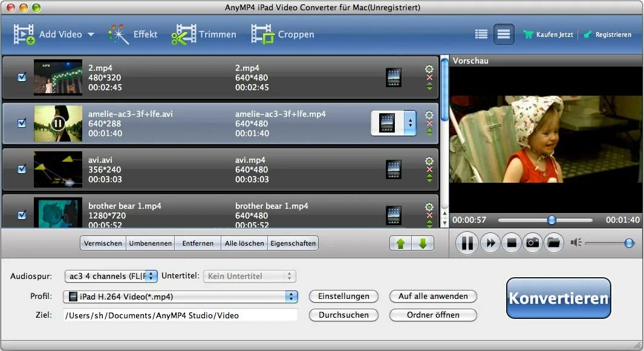The width and height of the screenshot is (644, 351).
Task: Select the avi.avi video thumbnail
Action: [58, 169]
